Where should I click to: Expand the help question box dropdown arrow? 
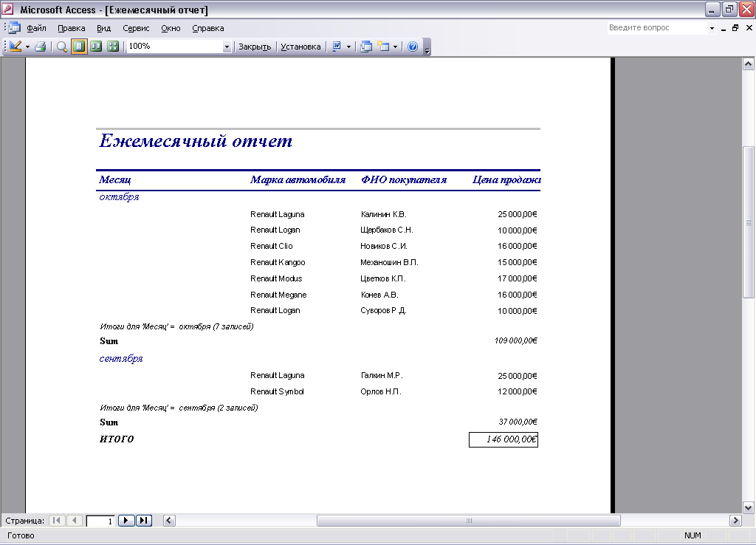click(x=712, y=28)
